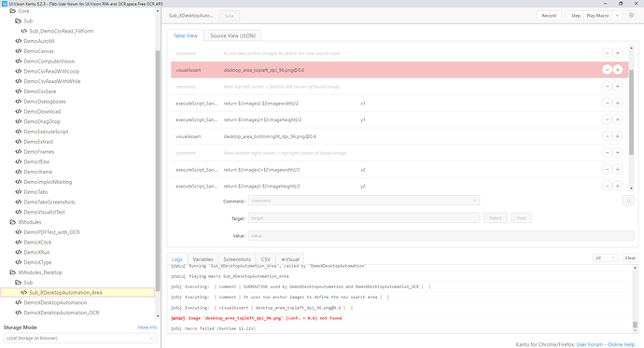Image resolution: width=644 pixels, height=348 pixels.
Task: Click the code icon beside DemoXClick
Action: click(x=18, y=243)
